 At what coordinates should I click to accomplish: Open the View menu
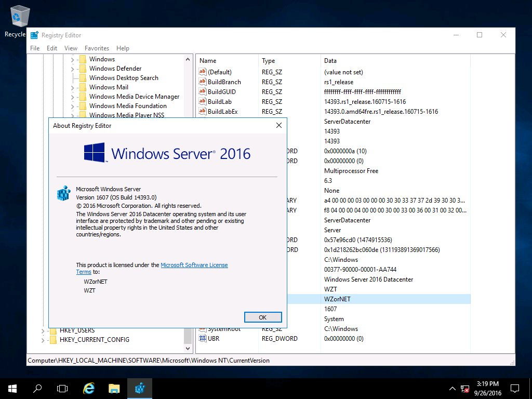click(x=71, y=48)
